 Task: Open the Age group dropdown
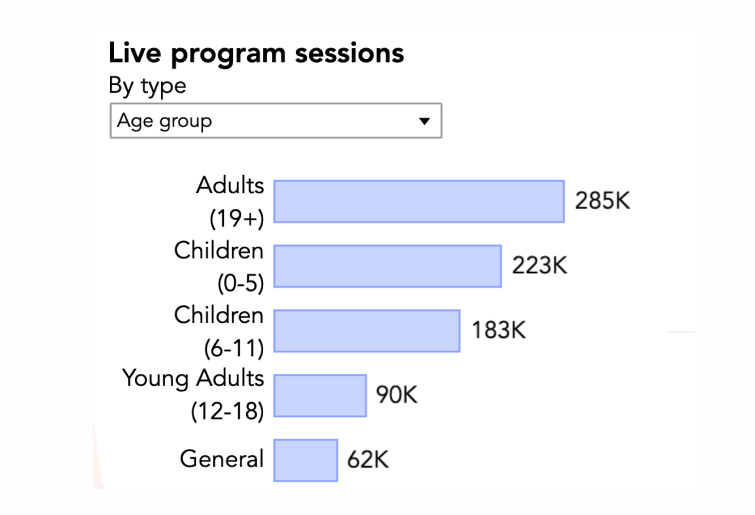275,121
